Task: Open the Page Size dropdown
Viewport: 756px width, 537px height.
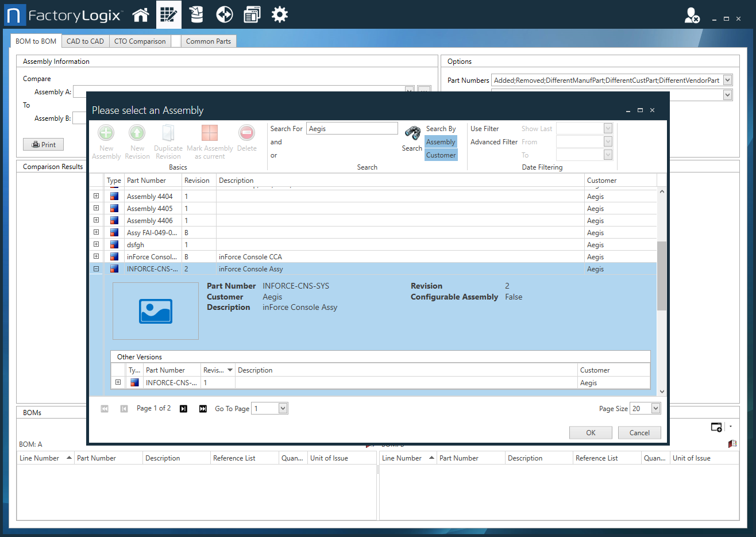Action: (655, 408)
